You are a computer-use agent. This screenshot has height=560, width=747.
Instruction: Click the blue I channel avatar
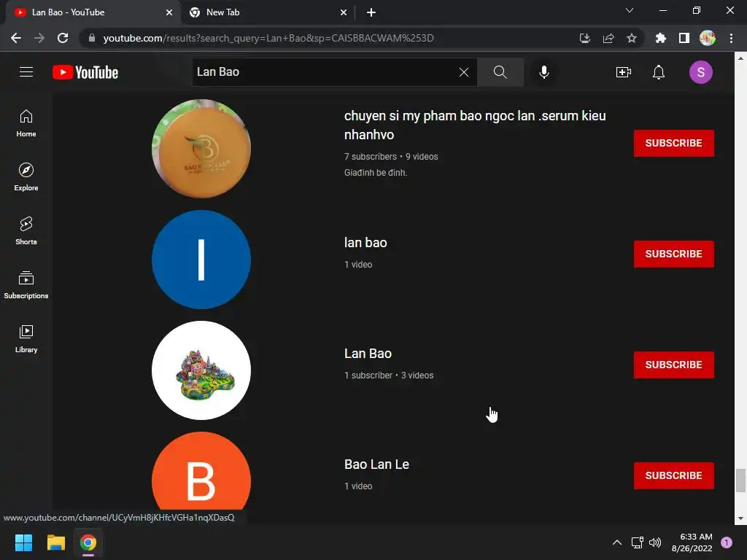(x=201, y=260)
